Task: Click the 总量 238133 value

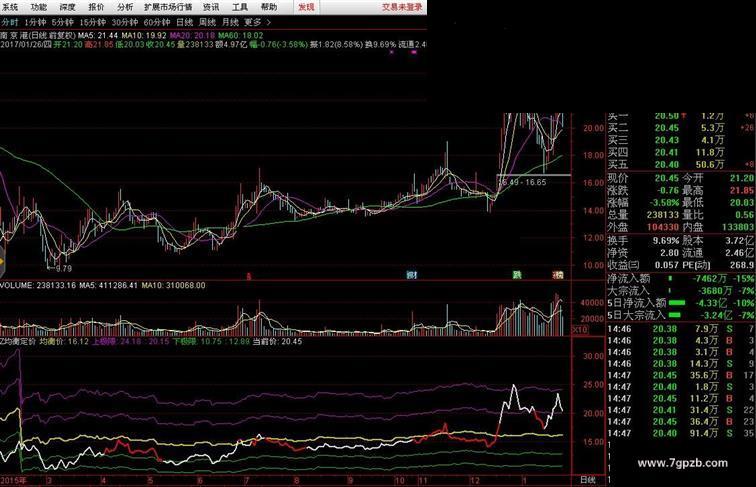Action: click(662, 215)
